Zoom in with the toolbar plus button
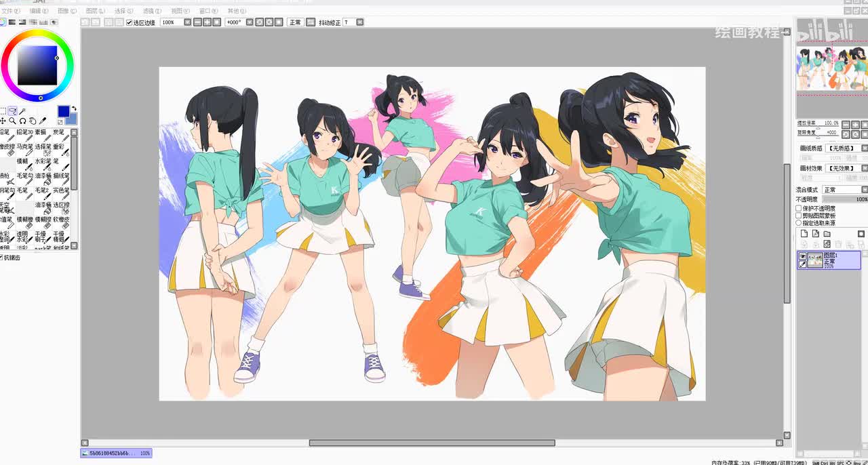Viewport: 868px width, 465px height. 206,22
